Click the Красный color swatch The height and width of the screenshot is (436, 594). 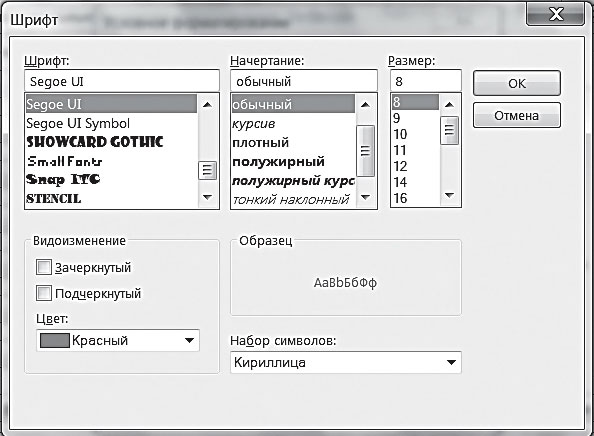(55, 340)
